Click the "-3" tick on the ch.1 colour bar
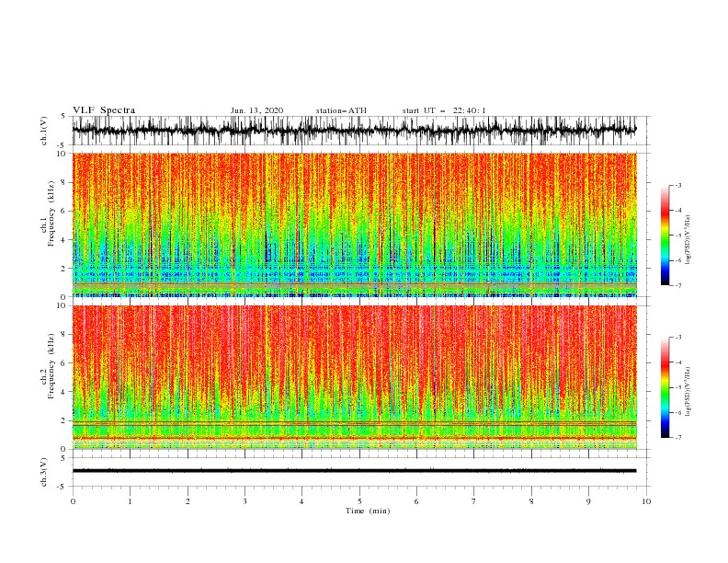 click(677, 185)
